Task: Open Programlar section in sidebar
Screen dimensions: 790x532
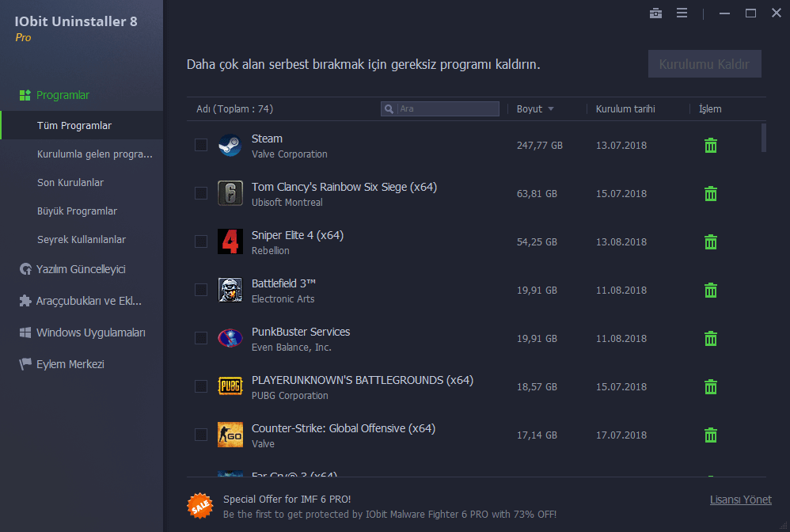Action: [63, 95]
